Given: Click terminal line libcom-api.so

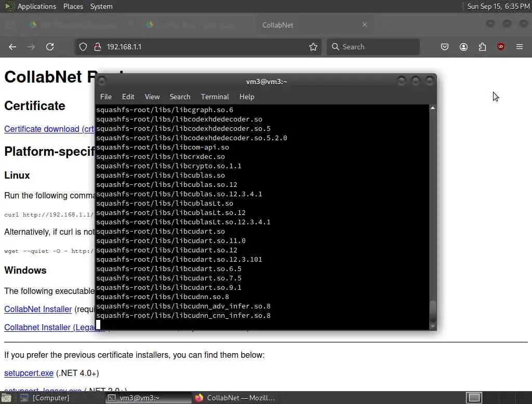Looking at the screenshot, I should click(x=163, y=147).
